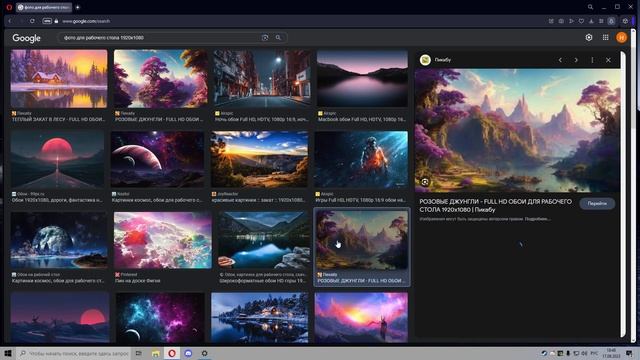This screenshot has width=640, height=360.
Task: Open the tab search magnifier icon
Action: coord(590,7)
